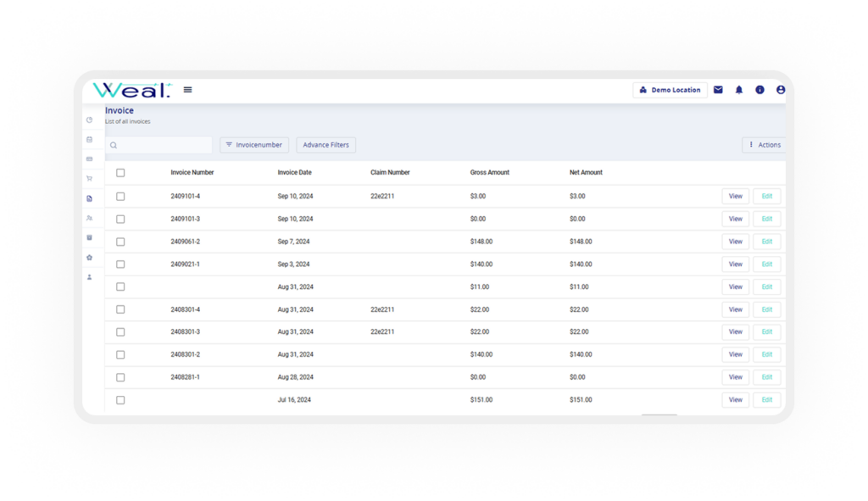
Task: Edit the $11.00 invoice
Action: click(x=766, y=287)
